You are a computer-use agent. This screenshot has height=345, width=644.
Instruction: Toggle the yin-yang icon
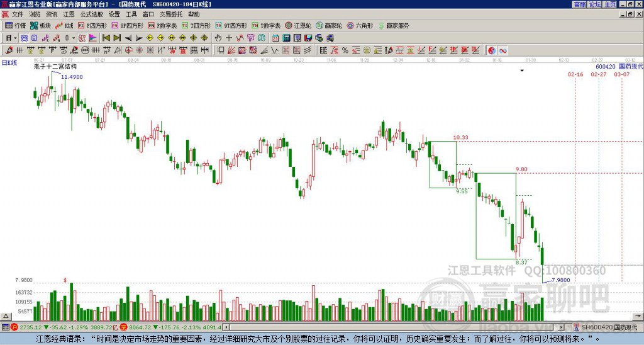(492, 50)
